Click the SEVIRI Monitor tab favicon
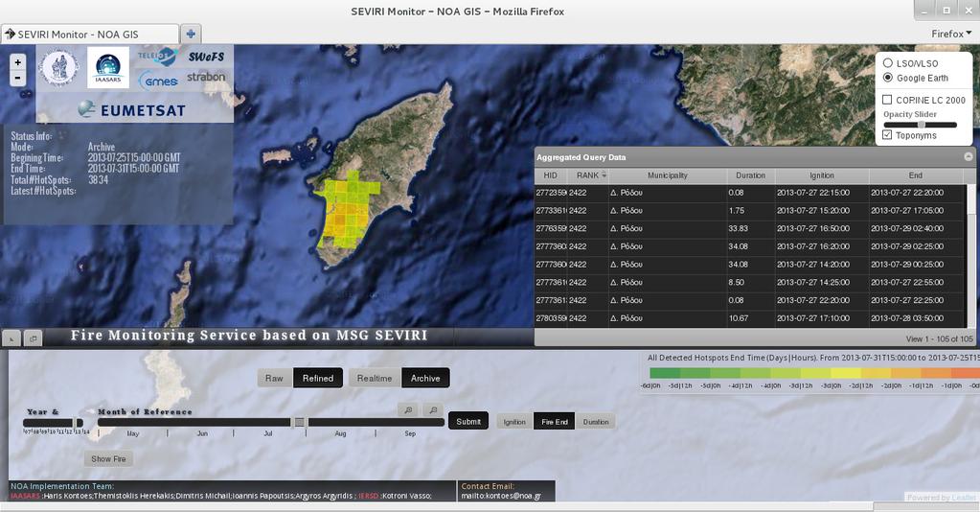 point(10,34)
